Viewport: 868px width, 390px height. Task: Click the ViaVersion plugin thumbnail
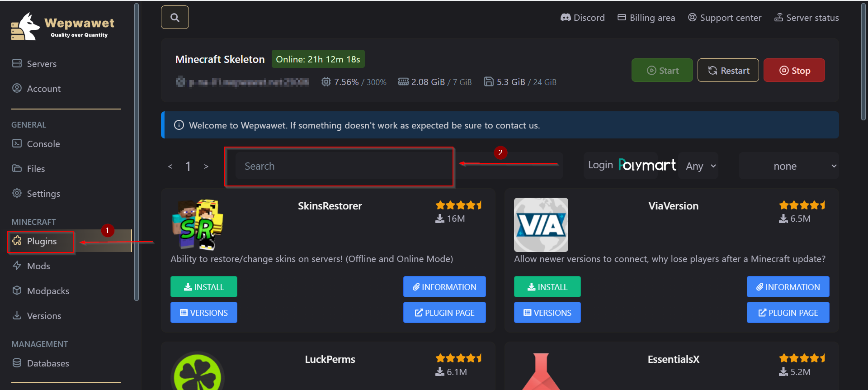pyautogui.click(x=541, y=225)
